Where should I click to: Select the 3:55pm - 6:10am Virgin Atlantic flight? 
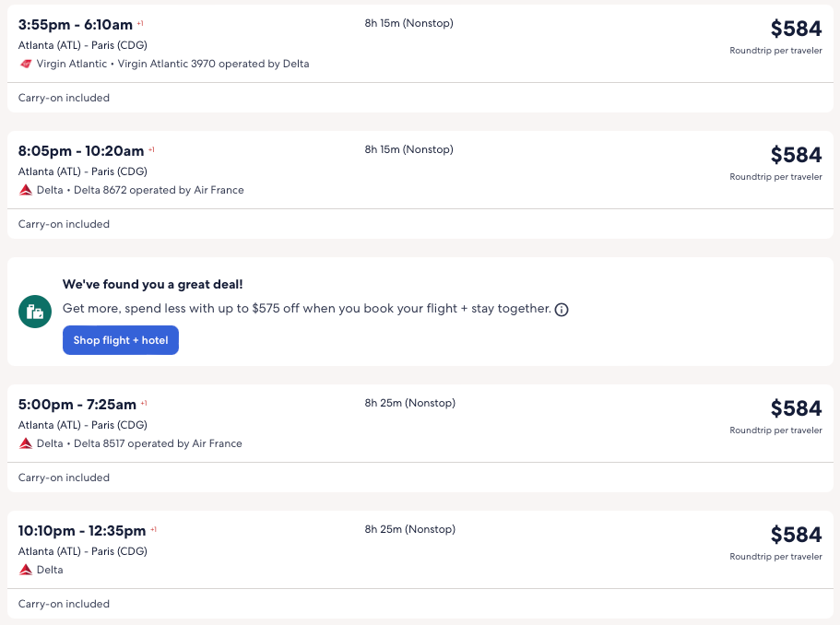(x=76, y=25)
